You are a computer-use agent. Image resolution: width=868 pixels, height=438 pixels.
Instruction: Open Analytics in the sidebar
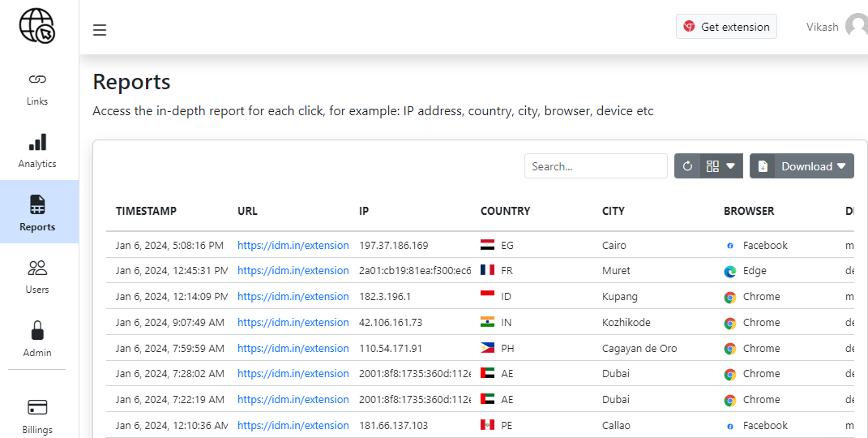pos(37,151)
